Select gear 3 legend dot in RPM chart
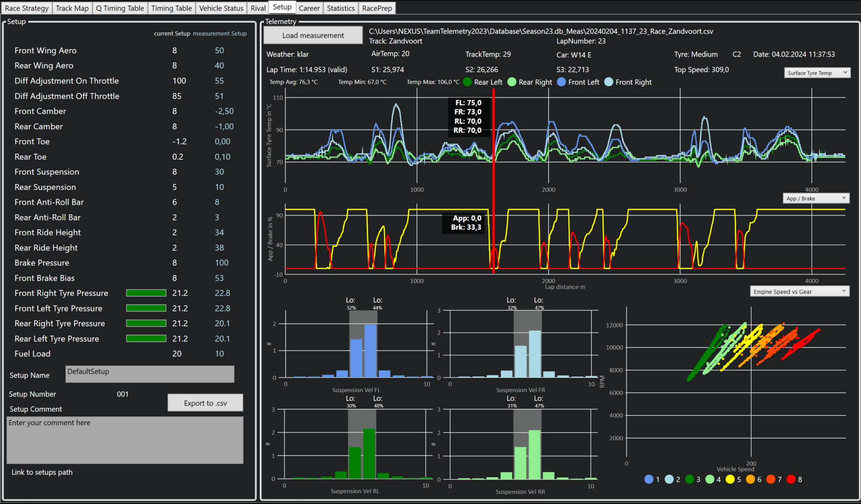Screen dimensions: 861x504 click(689, 479)
